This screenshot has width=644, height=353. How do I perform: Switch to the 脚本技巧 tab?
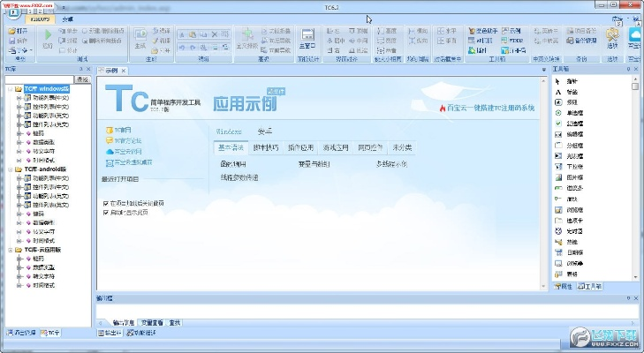tap(265, 147)
